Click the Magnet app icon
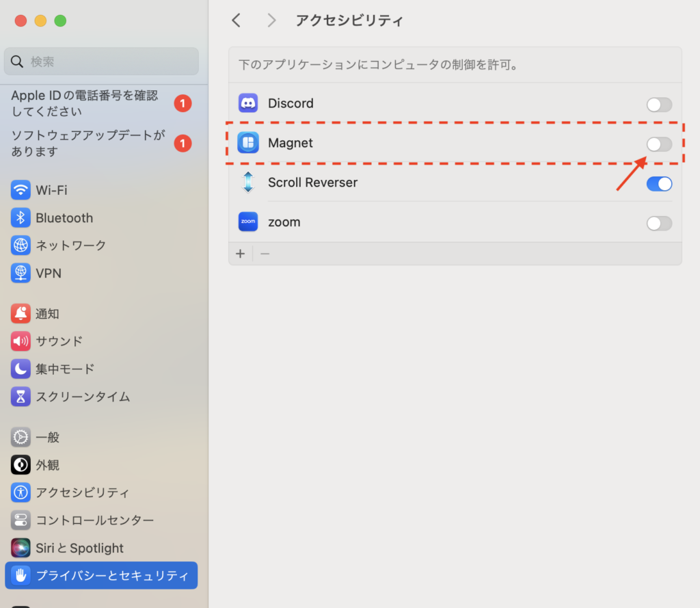 tap(247, 143)
